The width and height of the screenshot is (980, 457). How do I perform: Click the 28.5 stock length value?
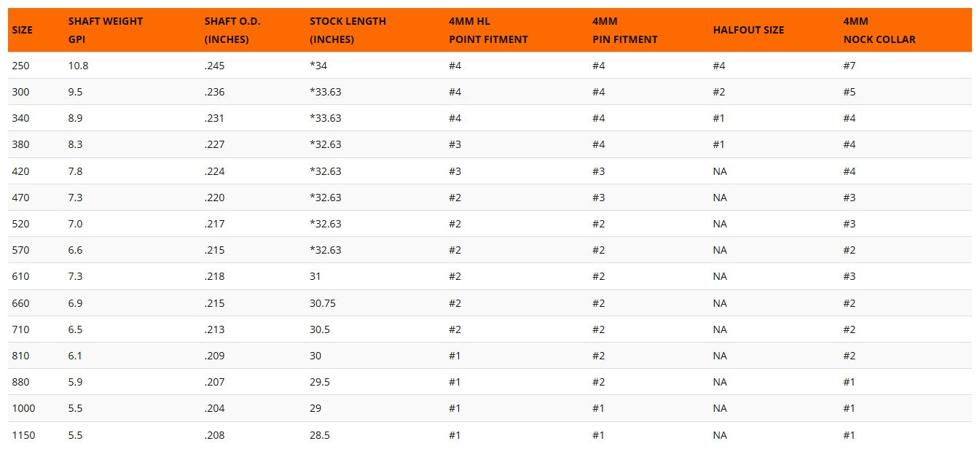pyautogui.click(x=320, y=435)
